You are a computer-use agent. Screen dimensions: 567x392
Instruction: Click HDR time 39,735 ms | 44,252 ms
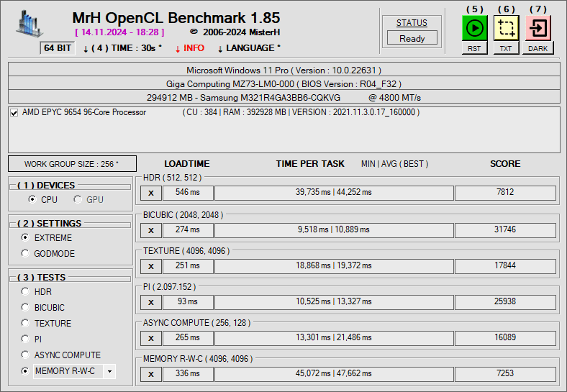[334, 193]
